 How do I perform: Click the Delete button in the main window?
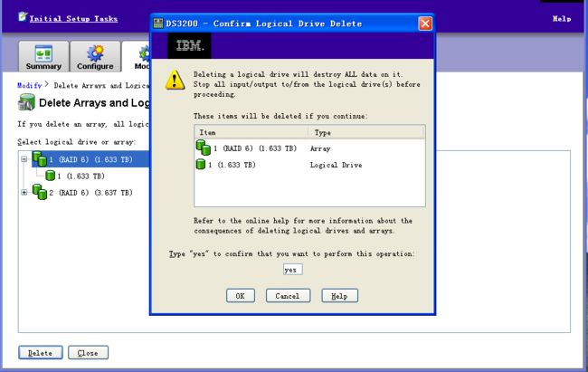pos(41,352)
